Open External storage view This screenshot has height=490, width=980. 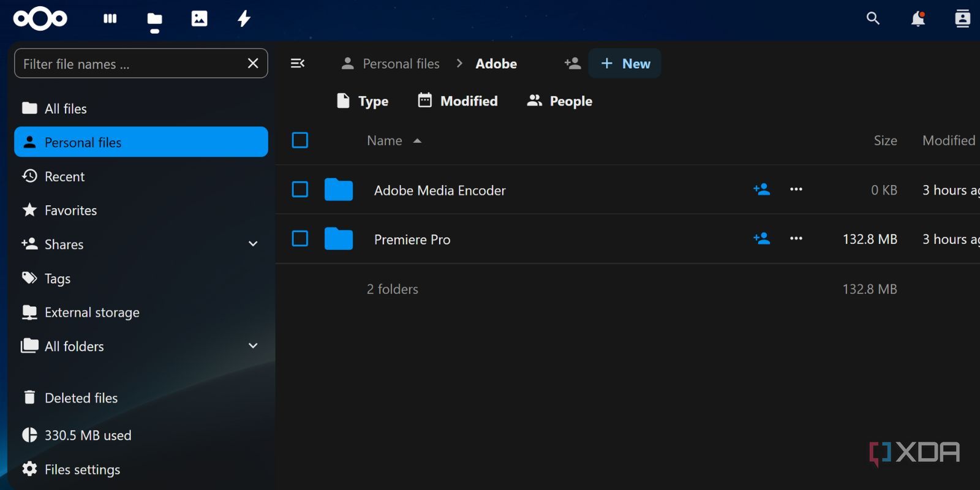click(141, 312)
